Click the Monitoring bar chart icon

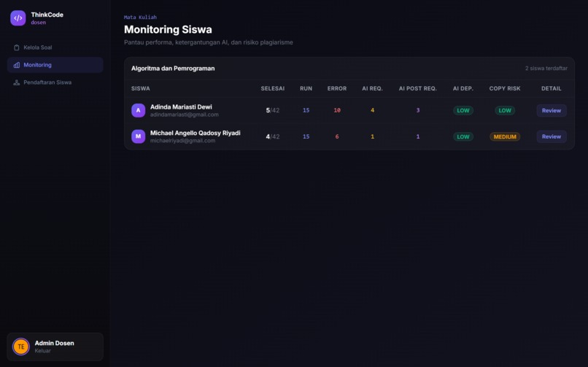pyautogui.click(x=17, y=65)
